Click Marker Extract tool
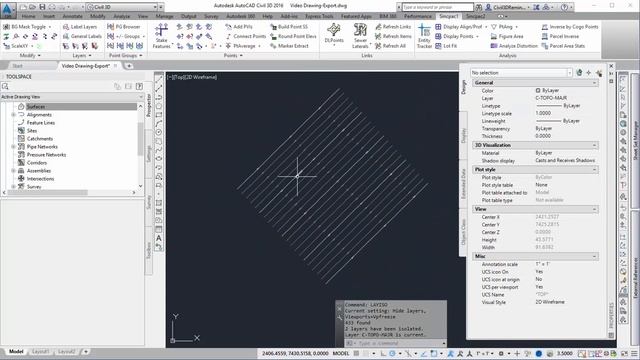 [x=289, y=46]
